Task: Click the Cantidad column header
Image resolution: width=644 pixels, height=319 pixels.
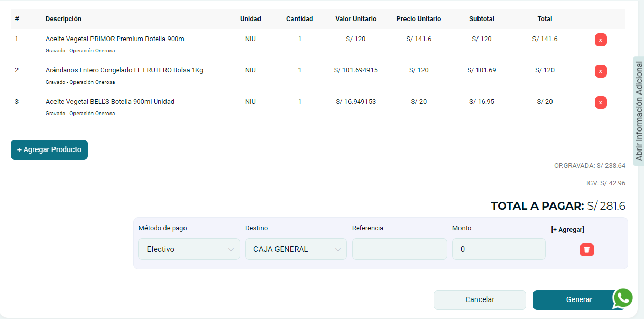Action: 300,19
